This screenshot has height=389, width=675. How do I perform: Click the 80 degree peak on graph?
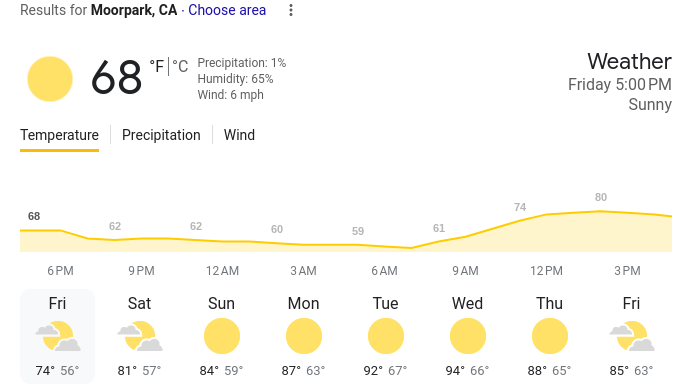pyautogui.click(x=601, y=197)
